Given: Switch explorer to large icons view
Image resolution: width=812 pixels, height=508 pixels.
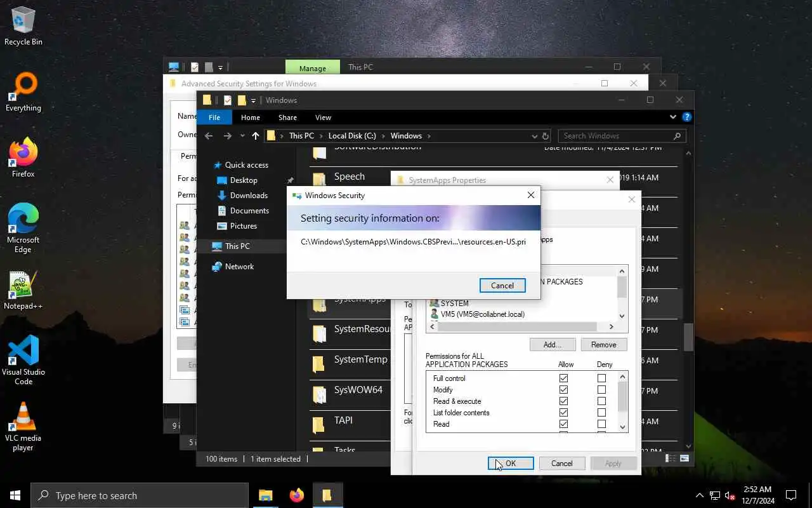Looking at the screenshot, I should click(684, 458).
